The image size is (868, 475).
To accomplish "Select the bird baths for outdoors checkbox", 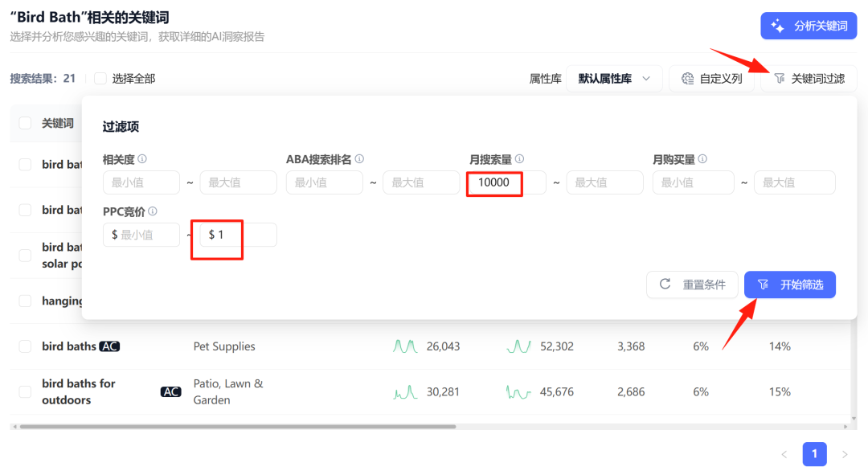I will 25,392.
